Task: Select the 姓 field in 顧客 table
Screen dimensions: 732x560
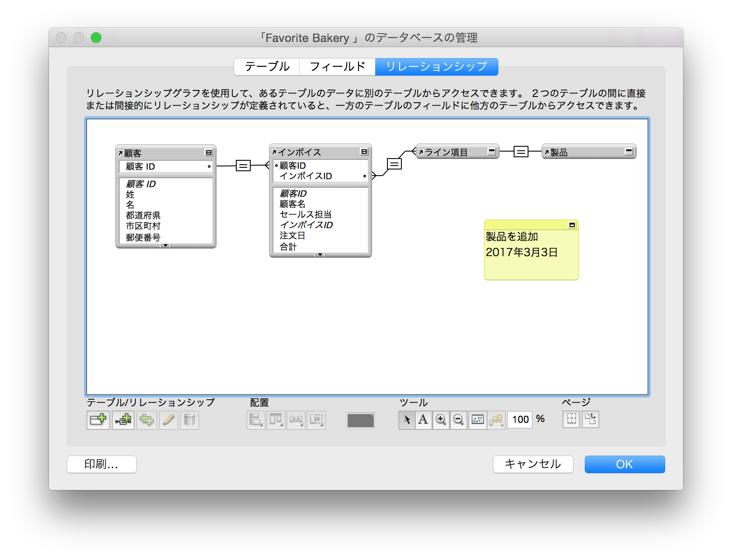Action: pos(130,194)
